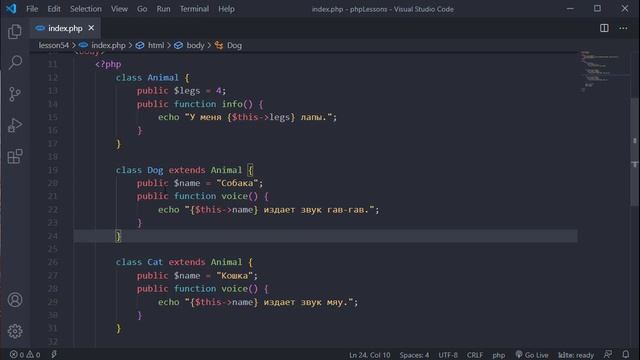Open the View menu
The image size is (640, 360).
tap(119, 9)
